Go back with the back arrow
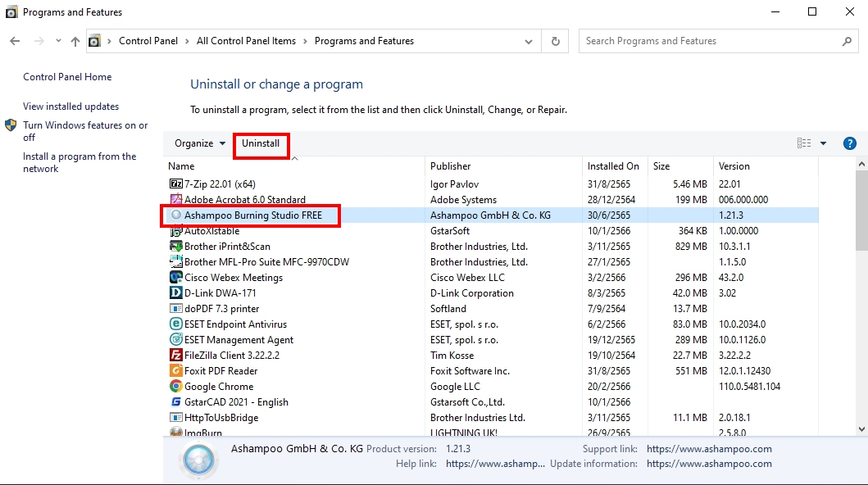868x485 pixels. coord(15,41)
